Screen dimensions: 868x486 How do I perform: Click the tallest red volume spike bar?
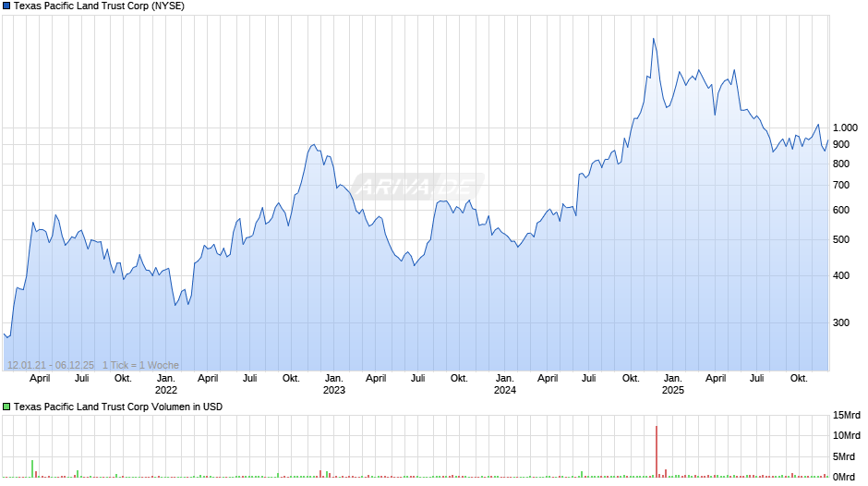[x=657, y=452]
